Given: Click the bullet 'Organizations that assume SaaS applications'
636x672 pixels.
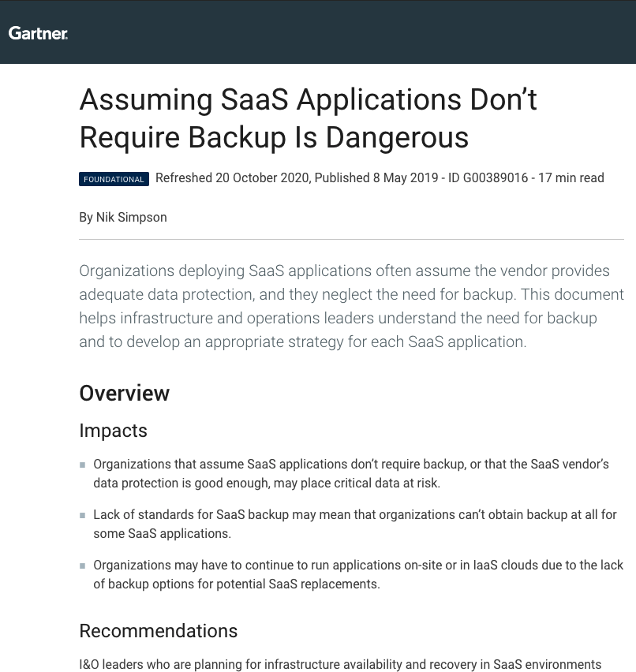Looking at the screenshot, I should [351, 473].
